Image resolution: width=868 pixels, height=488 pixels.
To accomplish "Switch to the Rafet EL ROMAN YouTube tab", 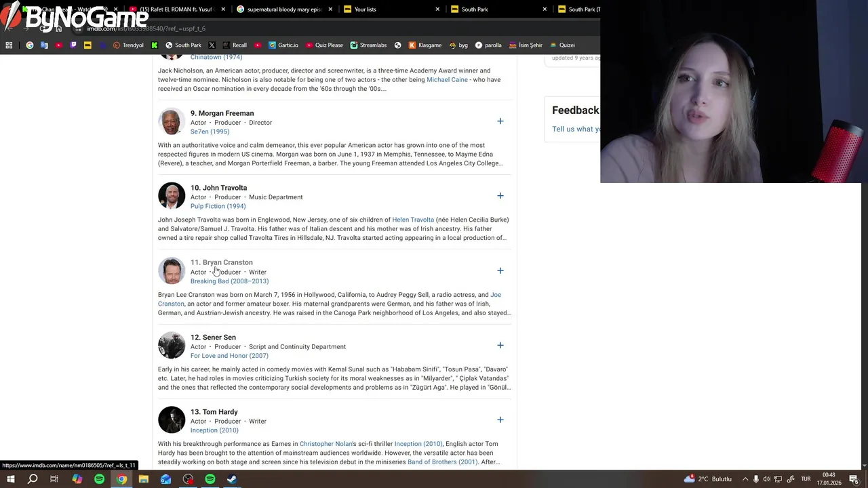I will pos(176,9).
